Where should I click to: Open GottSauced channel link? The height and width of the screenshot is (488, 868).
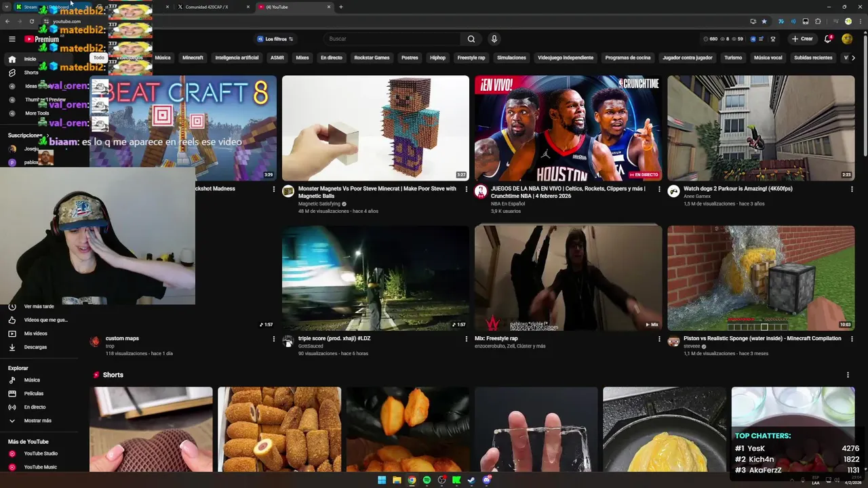312,346
